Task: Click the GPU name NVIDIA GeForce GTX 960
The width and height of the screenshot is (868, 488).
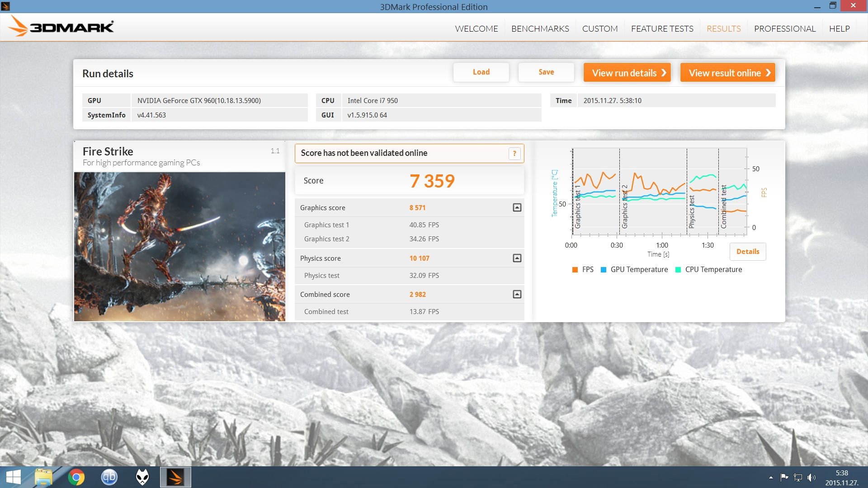Action: pyautogui.click(x=199, y=101)
